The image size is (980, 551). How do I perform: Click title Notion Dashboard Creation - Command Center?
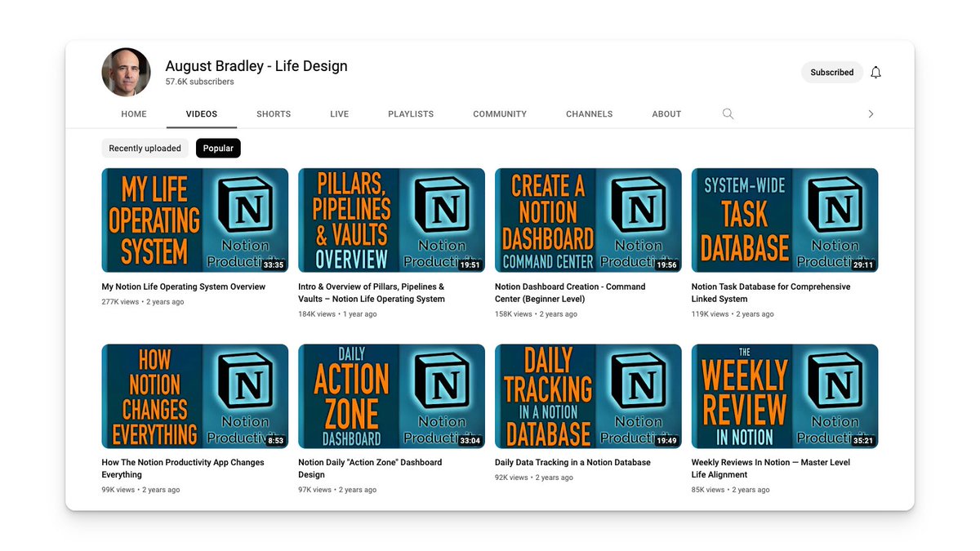tap(570, 293)
